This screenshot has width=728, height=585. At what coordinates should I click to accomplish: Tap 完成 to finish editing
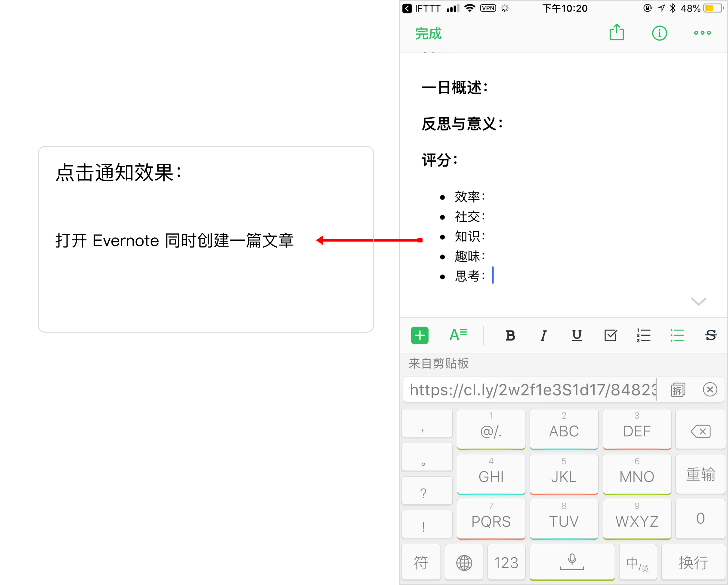click(428, 33)
